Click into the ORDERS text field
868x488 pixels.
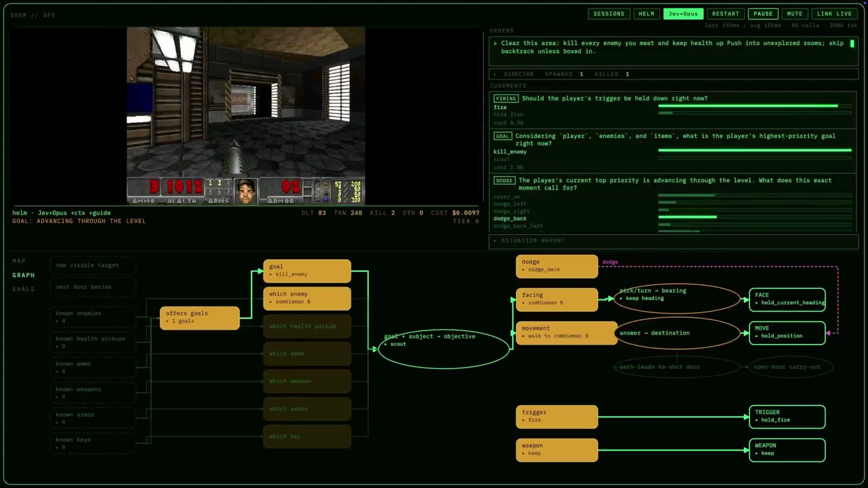click(x=673, y=51)
